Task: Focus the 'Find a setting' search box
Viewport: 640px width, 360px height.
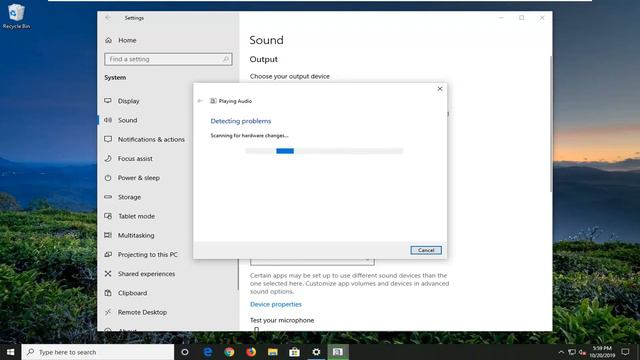Action: tap(168, 59)
